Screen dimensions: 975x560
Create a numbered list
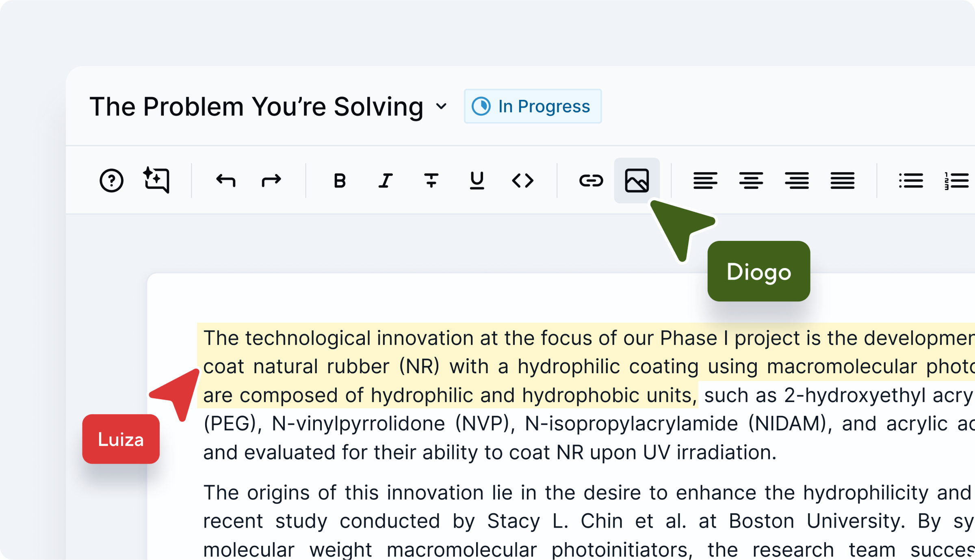[956, 180]
